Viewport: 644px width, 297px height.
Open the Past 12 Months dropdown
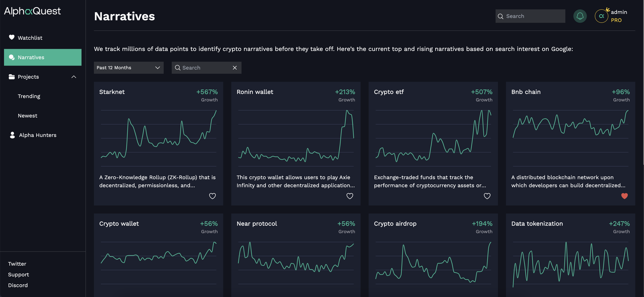coord(128,68)
